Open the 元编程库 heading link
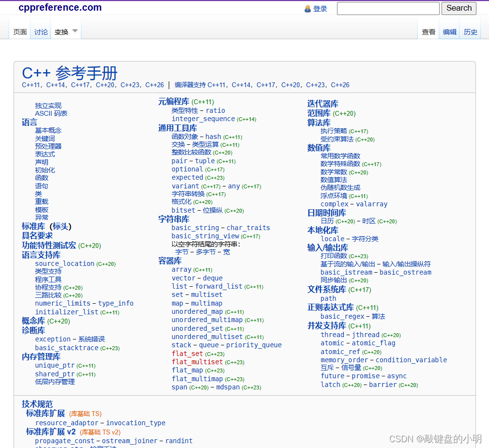The height and width of the screenshot is (448, 489). tap(174, 101)
